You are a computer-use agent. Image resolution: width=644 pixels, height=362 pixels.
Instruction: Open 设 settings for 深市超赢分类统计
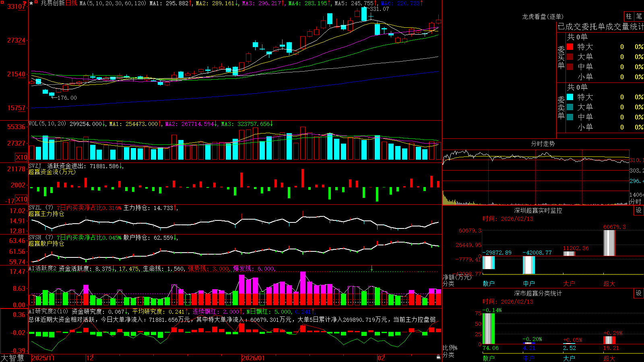(x=639, y=293)
